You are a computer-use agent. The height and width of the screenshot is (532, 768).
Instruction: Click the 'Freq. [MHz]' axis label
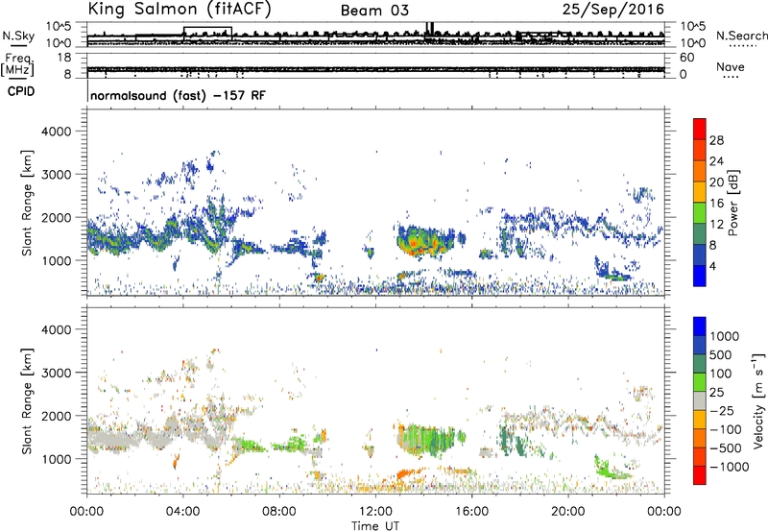[x=17, y=65]
